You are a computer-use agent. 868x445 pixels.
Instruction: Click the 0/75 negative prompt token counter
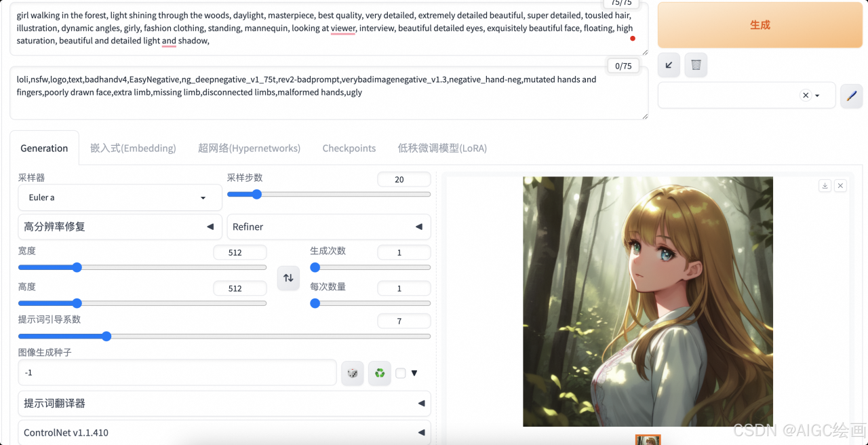623,66
